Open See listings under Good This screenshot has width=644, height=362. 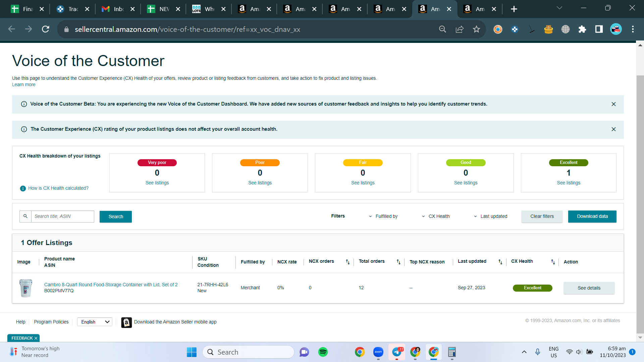tap(466, 183)
